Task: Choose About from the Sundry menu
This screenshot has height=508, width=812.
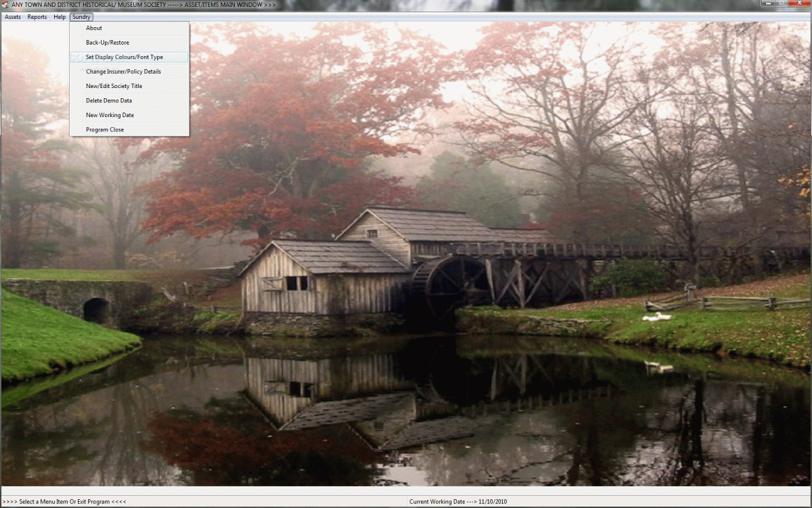Action: point(129,28)
